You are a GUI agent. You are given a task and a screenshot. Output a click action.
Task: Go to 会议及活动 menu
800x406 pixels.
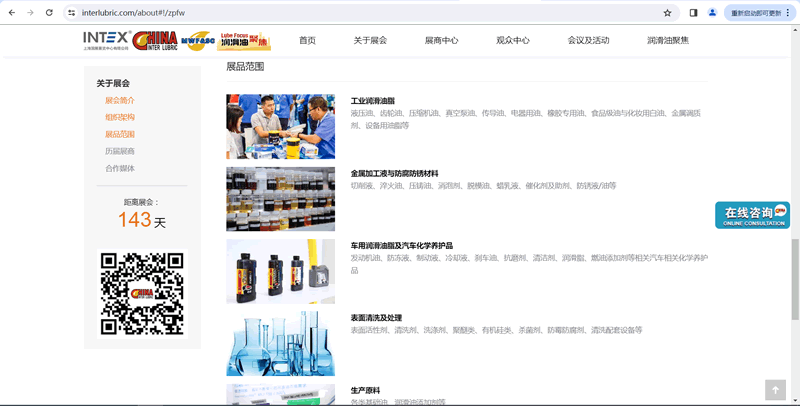click(588, 41)
